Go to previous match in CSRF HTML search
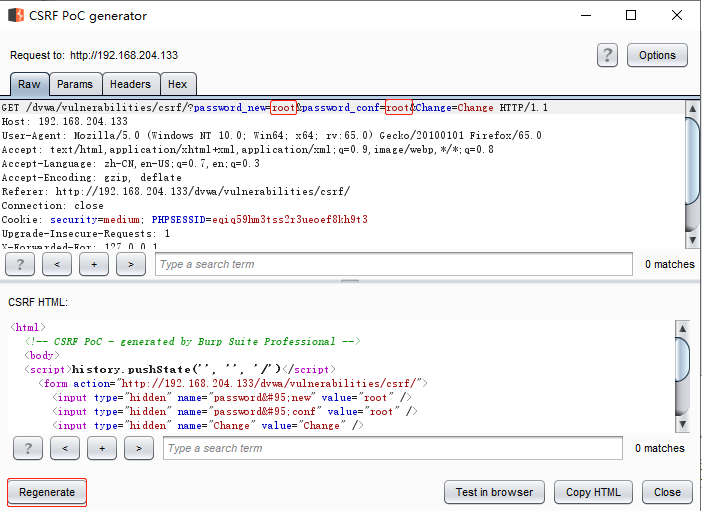Screen dimensions: 702x511 pyautogui.click(x=65, y=448)
